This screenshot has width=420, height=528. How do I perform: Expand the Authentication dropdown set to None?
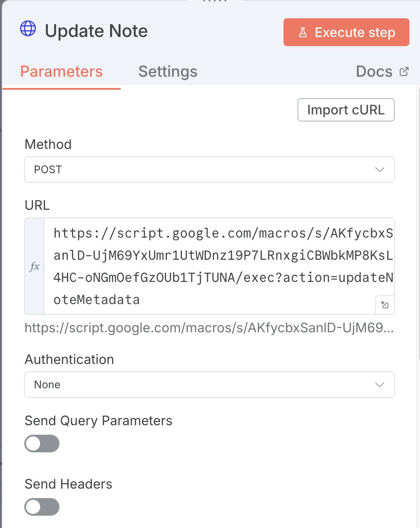[209, 385]
